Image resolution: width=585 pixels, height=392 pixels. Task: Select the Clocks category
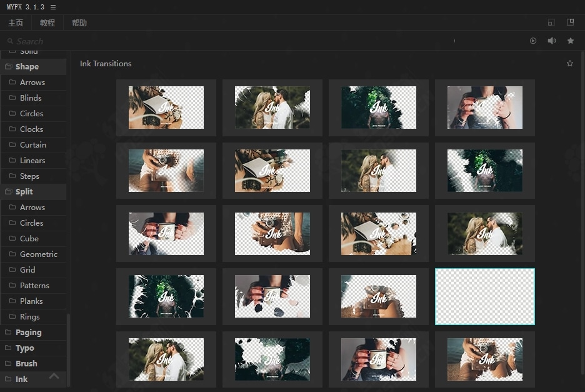click(x=34, y=129)
